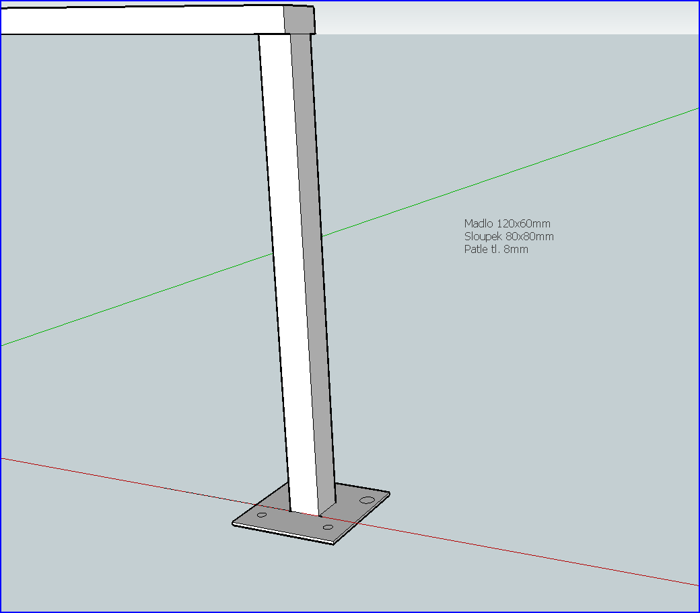Image resolution: width=700 pixels, height=613 pixels.
Task: Select the front bolt hole near red axis
Action: 328,527
